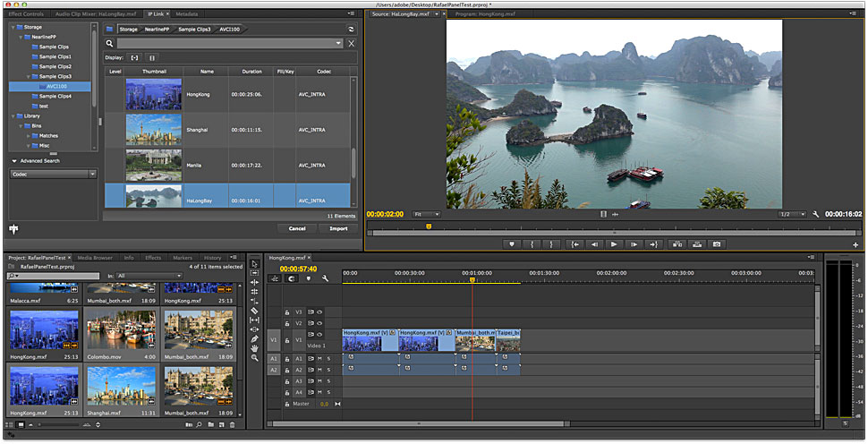Open timeline settings wrench icon
This screenshot has width=868, height=444.
[325, 278]
